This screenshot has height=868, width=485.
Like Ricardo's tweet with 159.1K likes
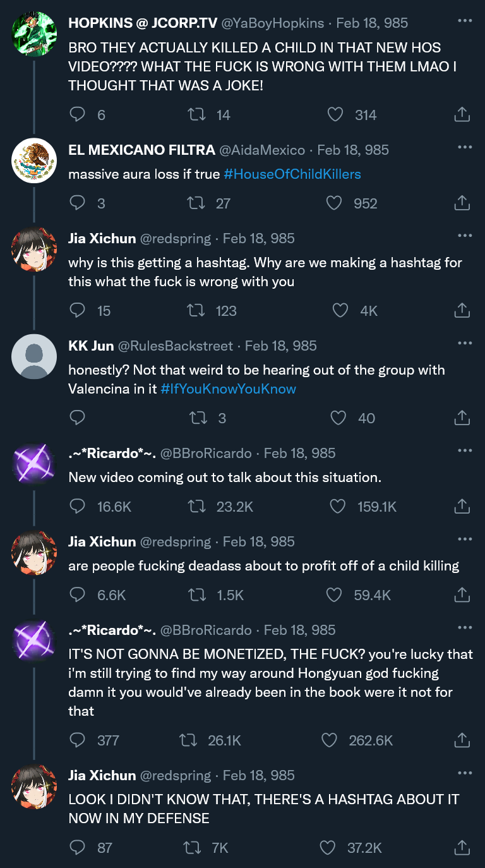click(x=339, y=506)
